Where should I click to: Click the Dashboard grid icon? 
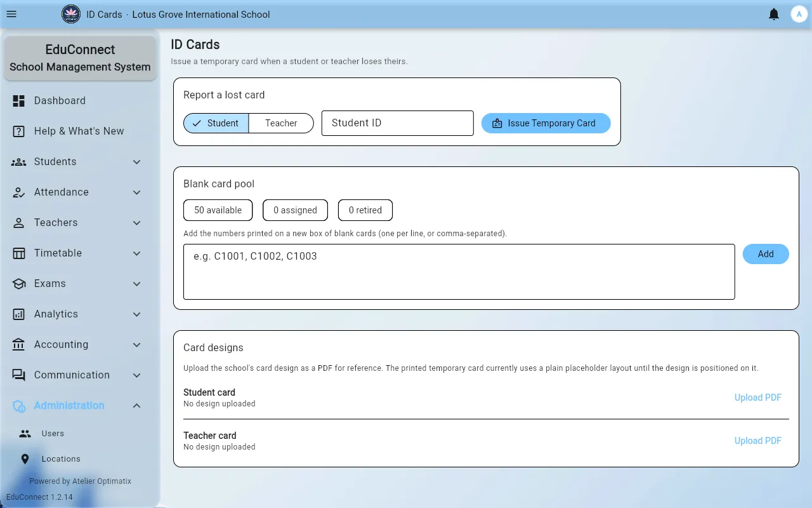(x=19, y=100)
